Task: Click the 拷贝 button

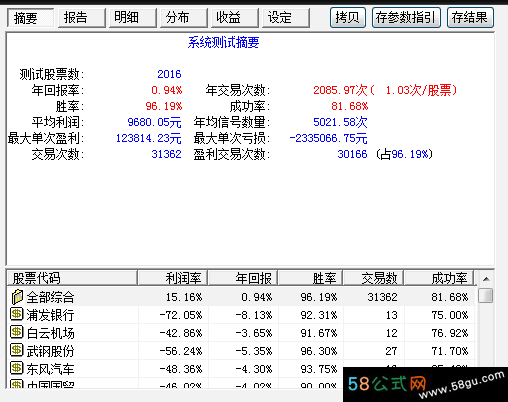Action: click(x=348, y=18)
